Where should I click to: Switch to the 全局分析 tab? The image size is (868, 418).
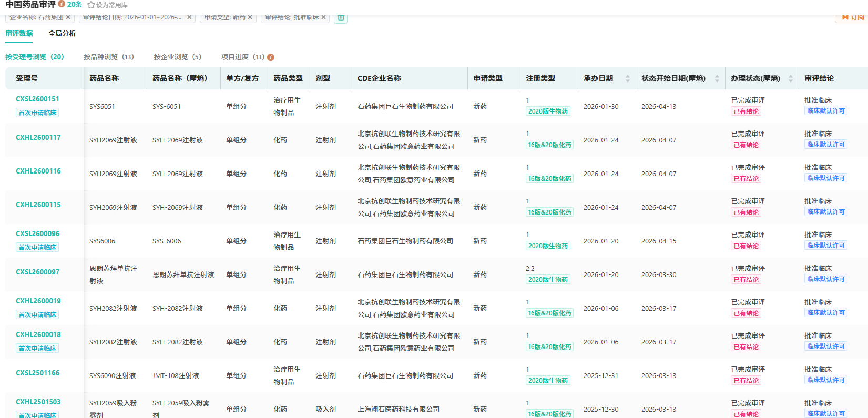click(62, 33)
